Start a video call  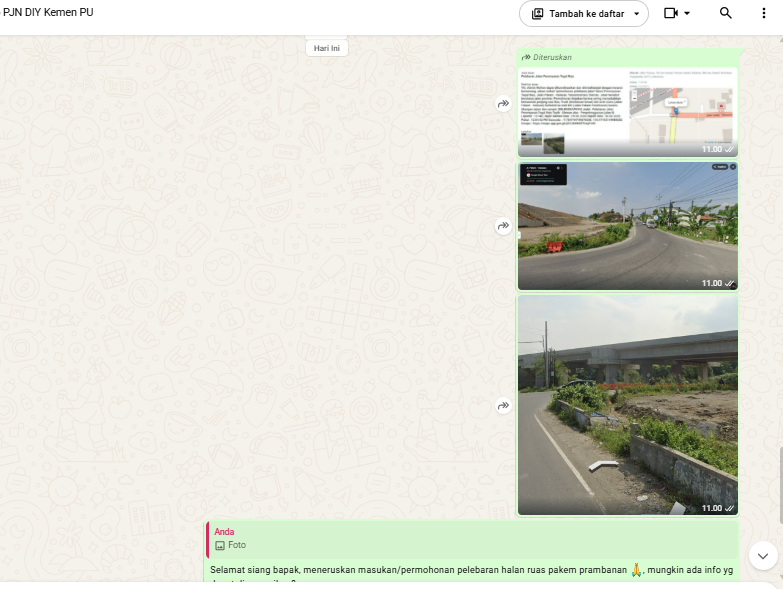click(671, 13)
